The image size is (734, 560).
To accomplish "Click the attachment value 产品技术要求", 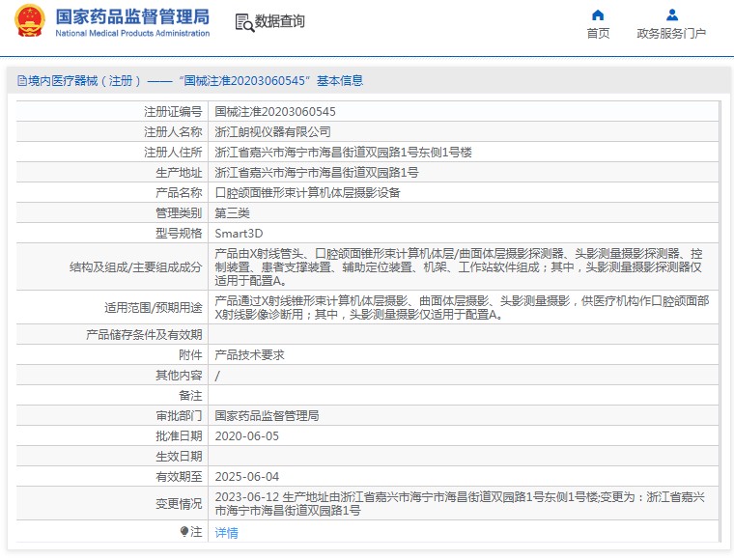I will (249, 355).
